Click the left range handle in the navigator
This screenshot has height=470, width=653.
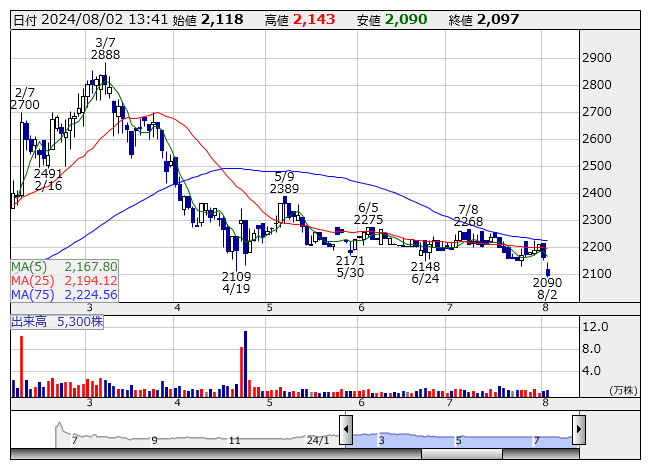(x=346, y=431)
